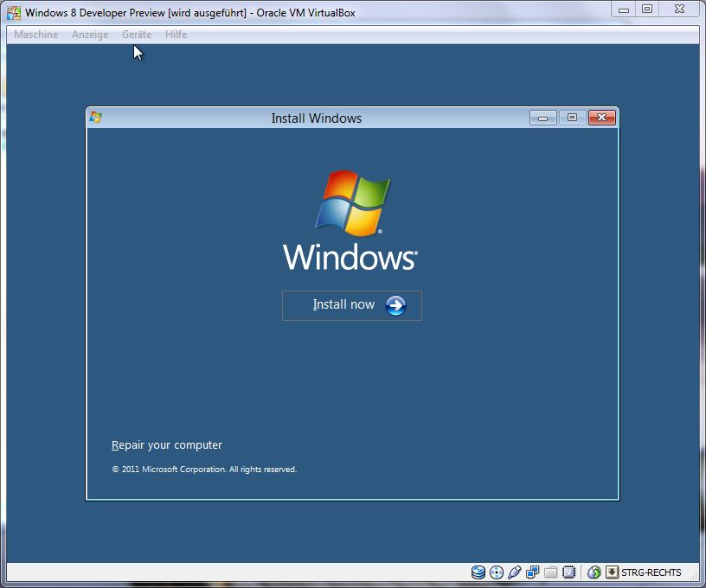Click the network adapters status icon
706x588 pixels.
click(533, 572)
